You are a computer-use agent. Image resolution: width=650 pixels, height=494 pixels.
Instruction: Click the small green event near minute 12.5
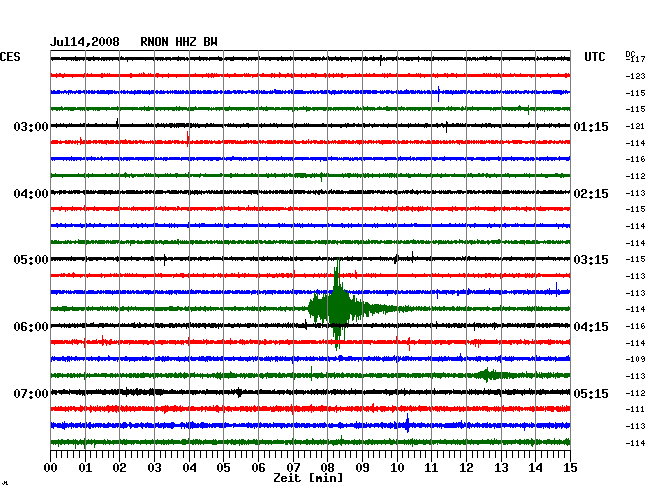click(x=488, y=375)
